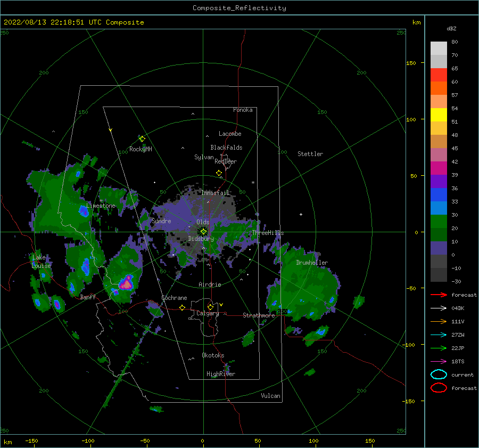This screenshot has width=479, height=448.
Task: Click the HighRiver label
Action: 221,374
